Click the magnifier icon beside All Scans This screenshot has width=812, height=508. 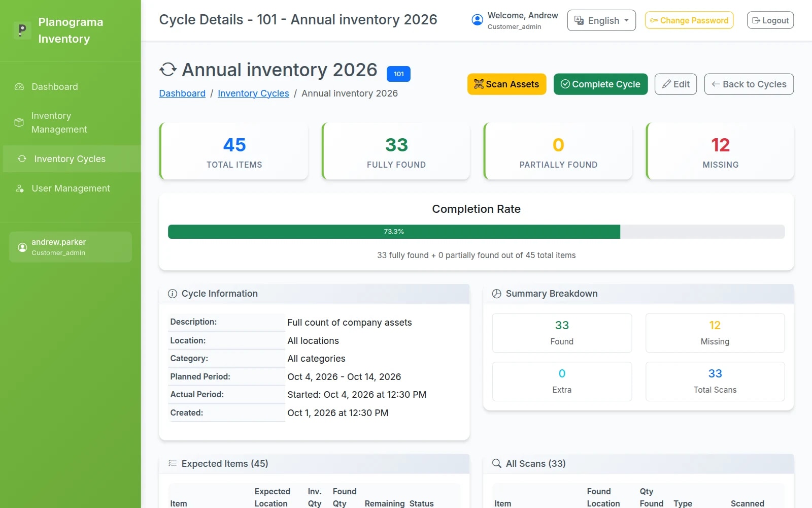click(497, 463)
